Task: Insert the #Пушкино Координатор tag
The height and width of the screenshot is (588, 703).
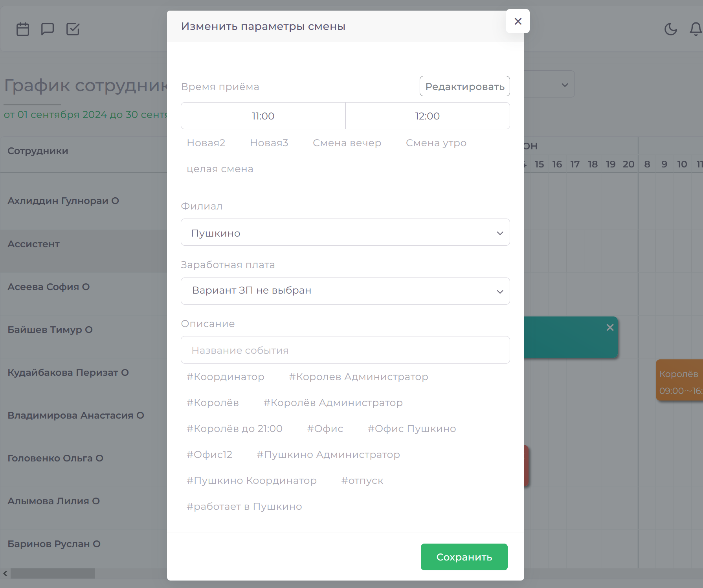Action: (x=251, y=480)
